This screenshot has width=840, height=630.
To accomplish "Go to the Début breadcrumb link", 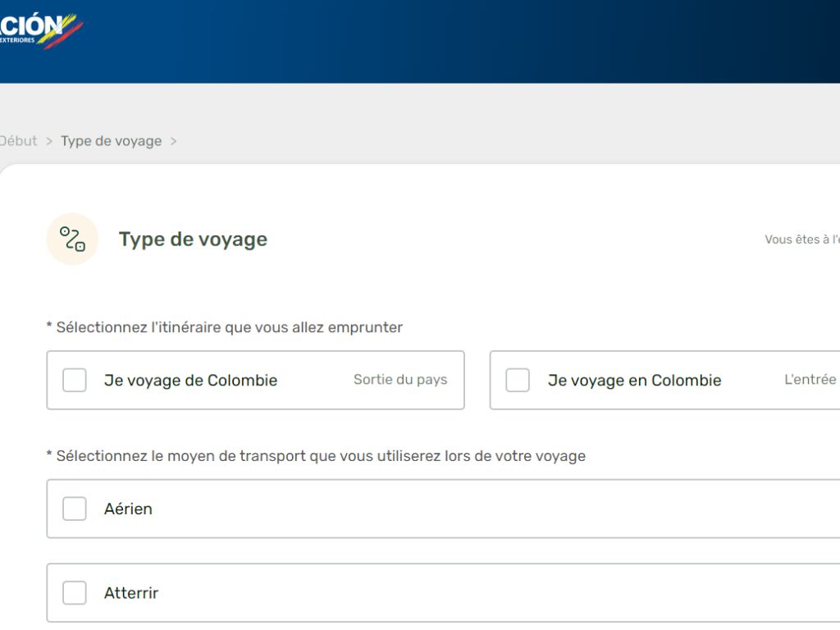I will tap(18, 141).
